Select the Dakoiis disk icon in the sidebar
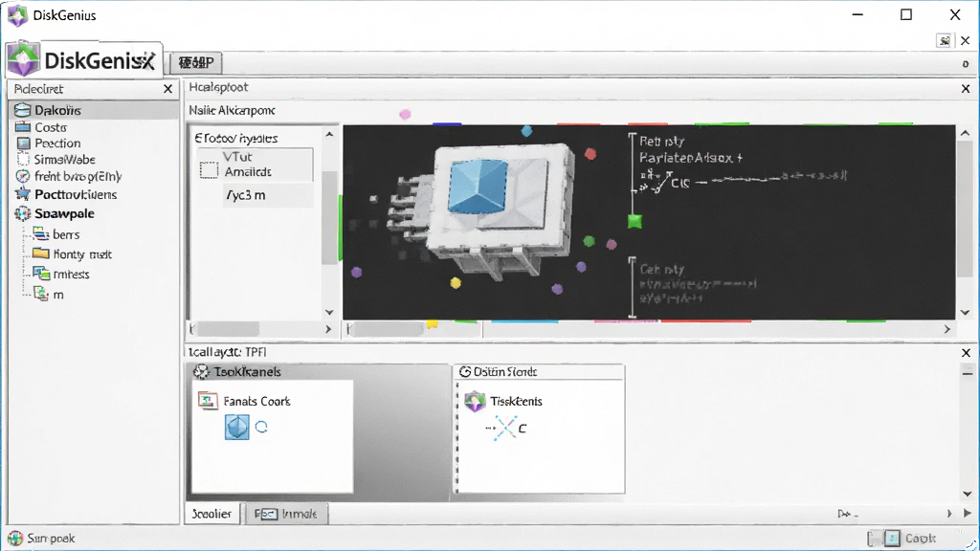 pyautogui.click(x=22, y=110)
